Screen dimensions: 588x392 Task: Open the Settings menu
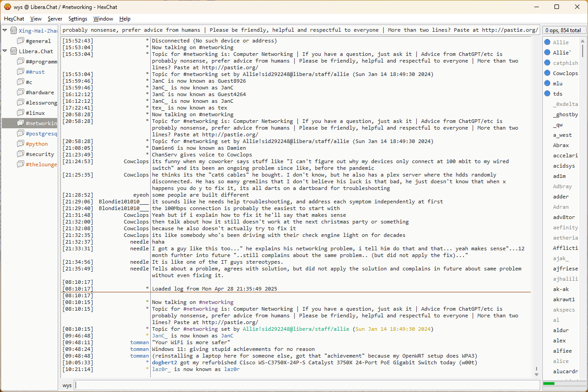pos(78,19)
